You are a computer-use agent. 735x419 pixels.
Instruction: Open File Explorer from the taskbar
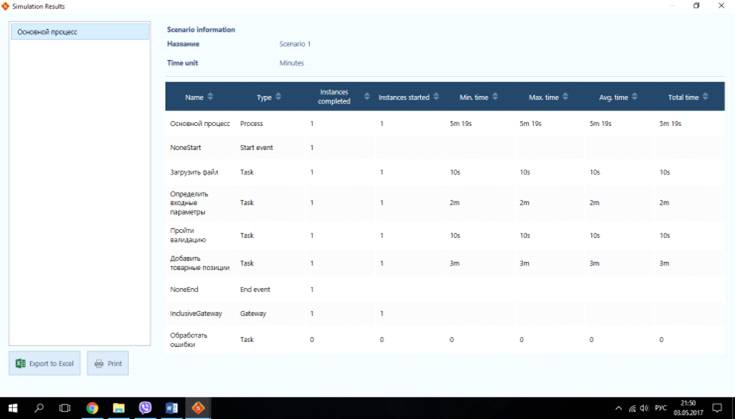118,408
